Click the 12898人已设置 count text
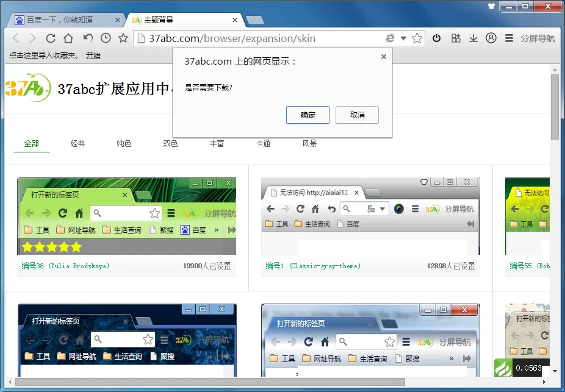 click(x=451, y=266)
